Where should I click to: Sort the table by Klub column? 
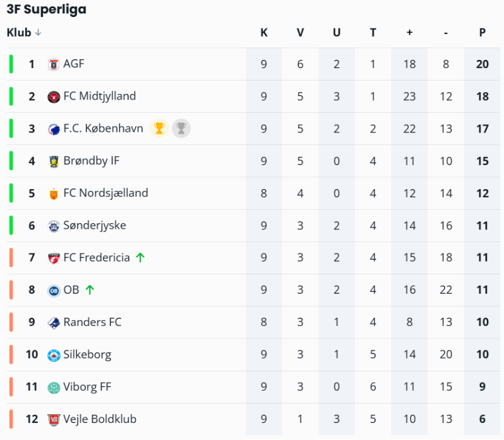[19, 33]
